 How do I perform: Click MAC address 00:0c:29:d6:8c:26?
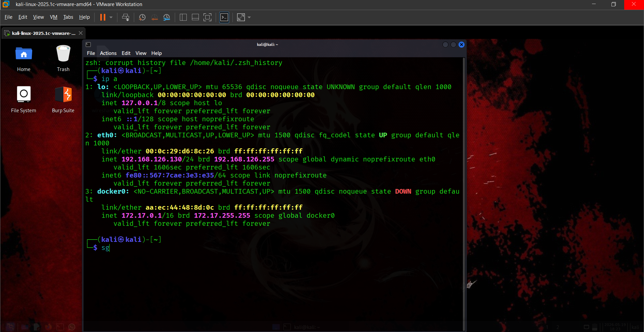tap(180, 151)
